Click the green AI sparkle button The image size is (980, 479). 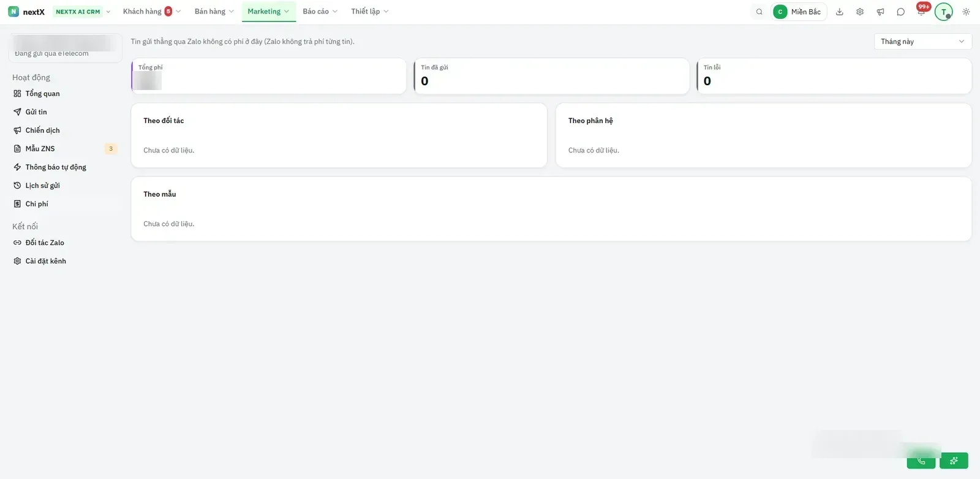(954, 461)
